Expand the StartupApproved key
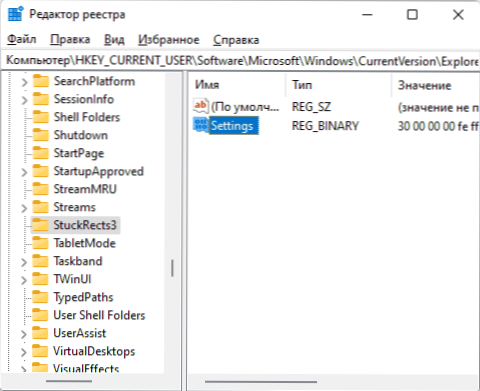480x391 pixels. (24, 172)
